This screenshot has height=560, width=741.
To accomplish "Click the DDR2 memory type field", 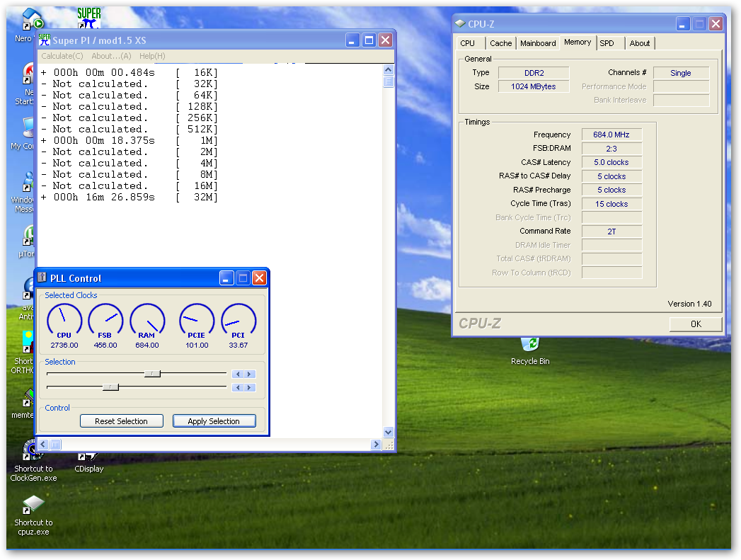I will [x=534, y=73].
